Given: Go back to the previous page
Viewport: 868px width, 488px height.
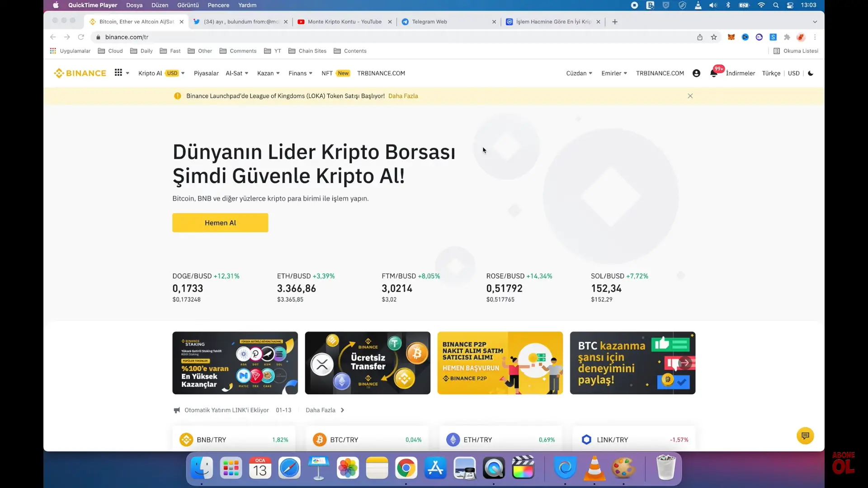Looking at the screenshot, I should click(x=53, y=37).
